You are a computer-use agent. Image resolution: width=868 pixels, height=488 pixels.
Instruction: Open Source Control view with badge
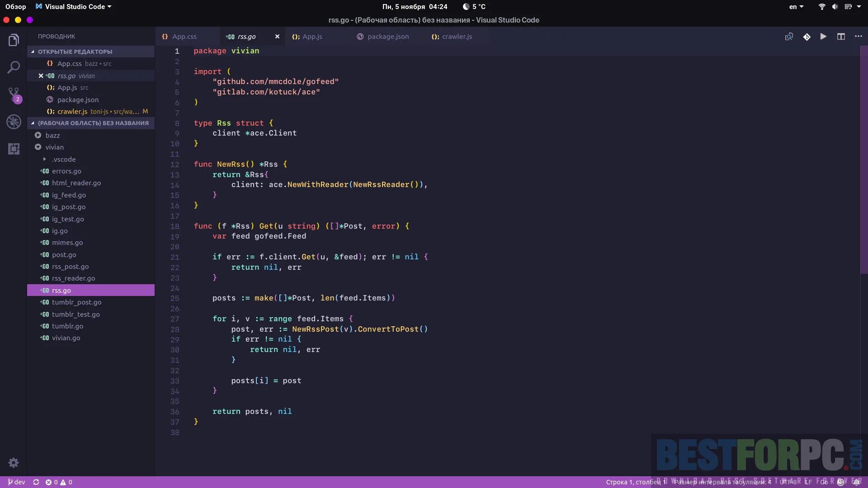(x=14, y=95)
